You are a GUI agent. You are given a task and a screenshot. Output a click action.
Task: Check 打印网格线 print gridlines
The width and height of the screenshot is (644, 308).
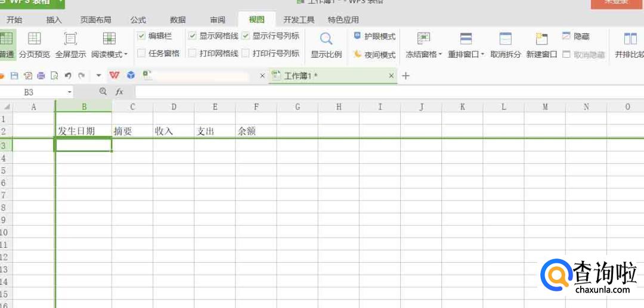[192, 53]
